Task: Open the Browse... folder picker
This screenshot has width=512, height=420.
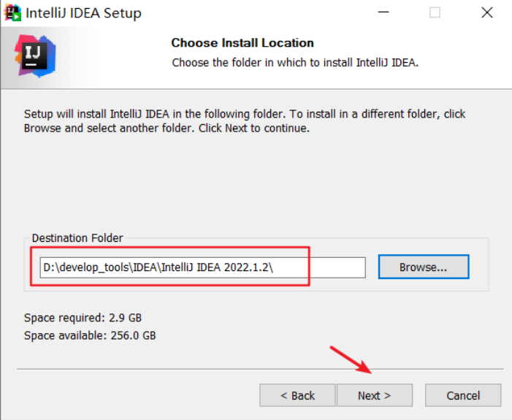Action: pos(423,267)
